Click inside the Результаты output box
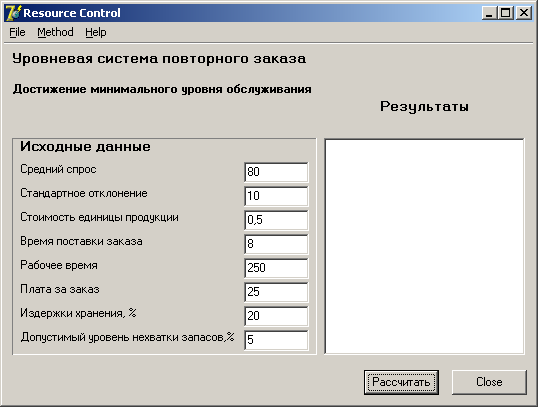Image resolution: width=538 pixels, height=407 pixels. click(424, 246)
